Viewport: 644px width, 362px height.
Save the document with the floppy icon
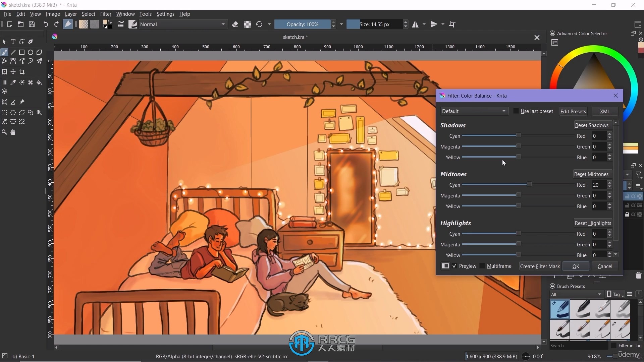32,24
